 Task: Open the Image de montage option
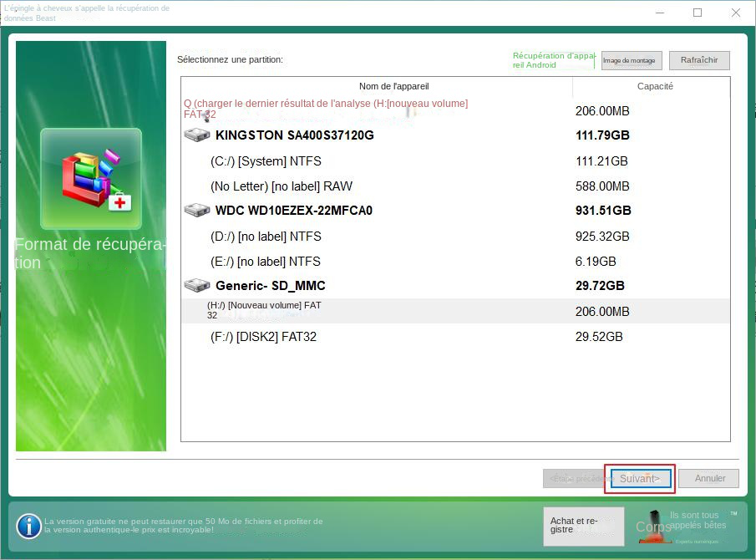click(631, 60)
